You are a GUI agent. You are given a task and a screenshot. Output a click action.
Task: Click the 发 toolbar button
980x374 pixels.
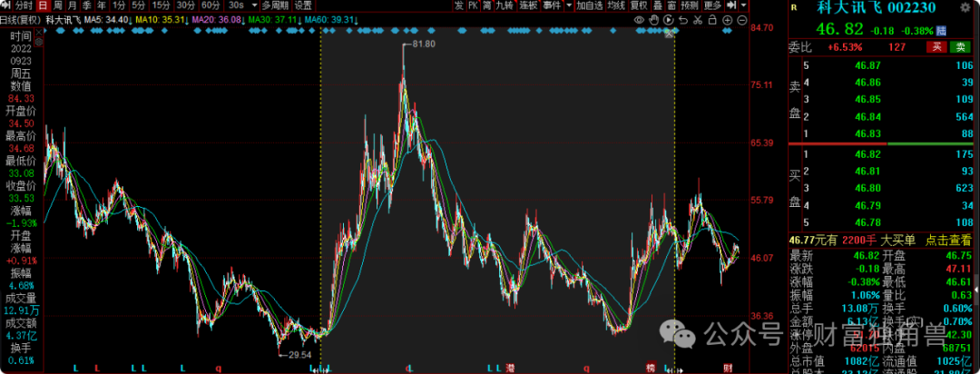click(459, 5)
